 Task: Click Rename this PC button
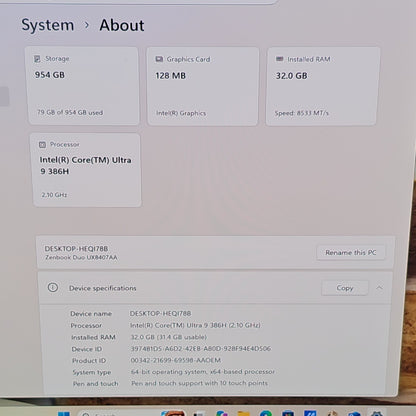click(351, 253)
